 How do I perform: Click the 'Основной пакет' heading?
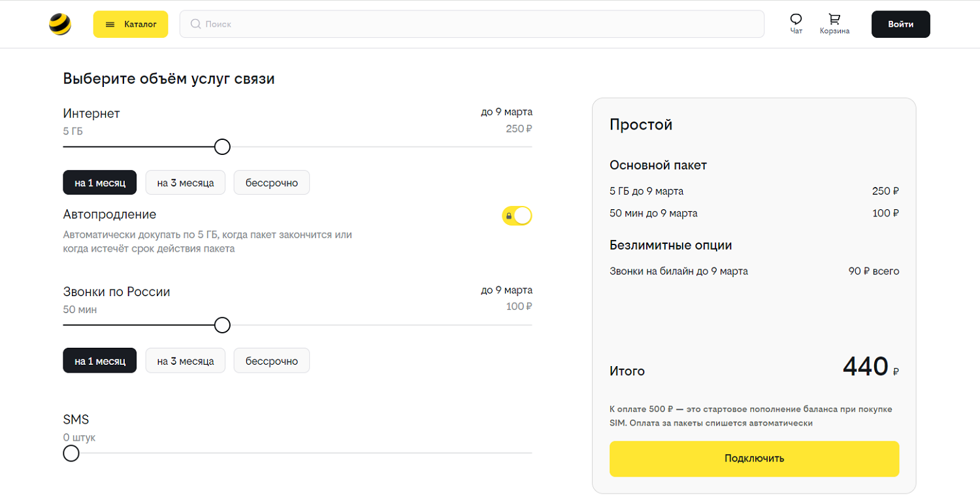(659, 165)
